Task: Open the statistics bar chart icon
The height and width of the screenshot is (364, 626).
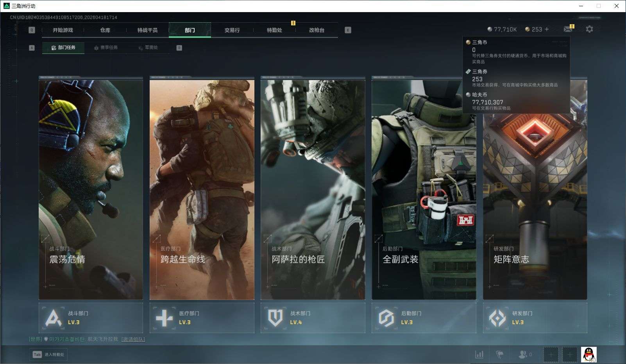Action: click(479, 355)
